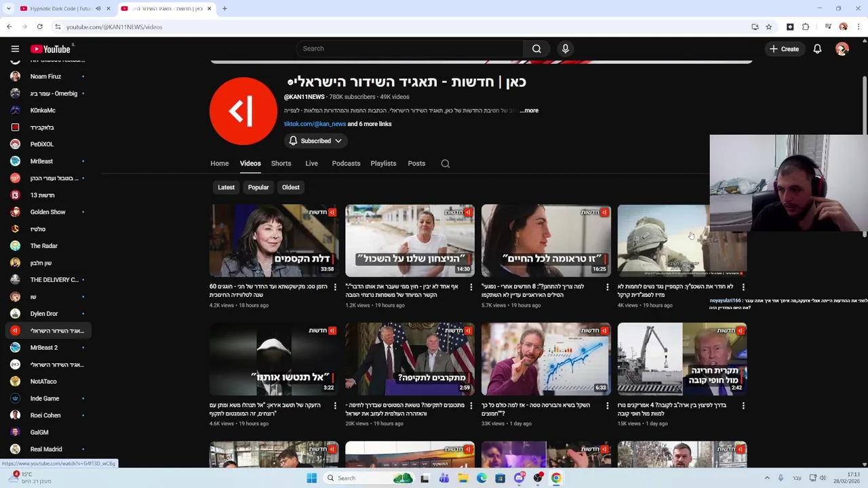Open the channel Home tab

[219, 163]
